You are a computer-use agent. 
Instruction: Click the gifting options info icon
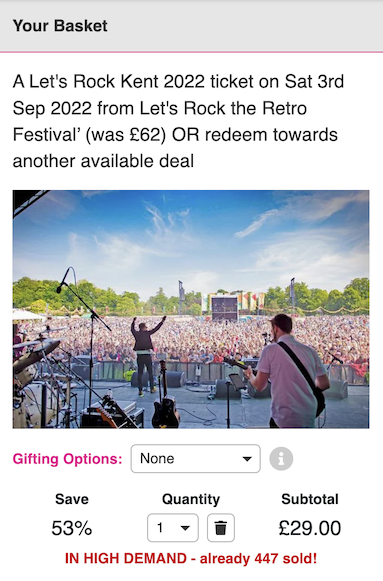click(281, 459)
